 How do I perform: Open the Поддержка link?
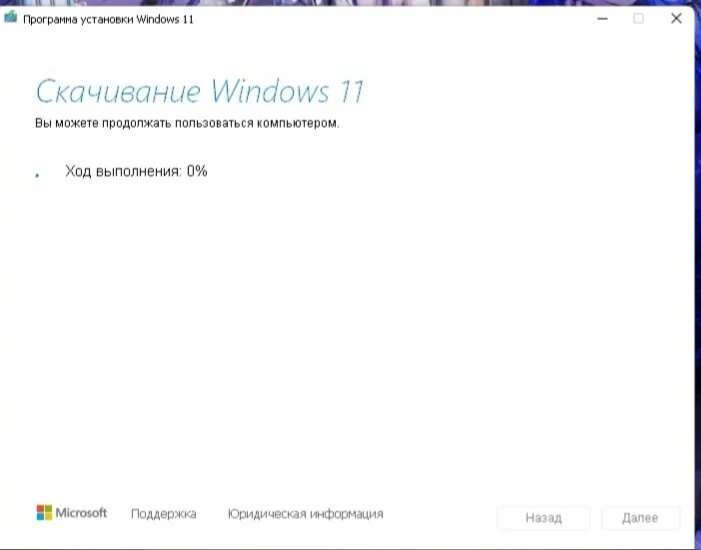[164, 514]
